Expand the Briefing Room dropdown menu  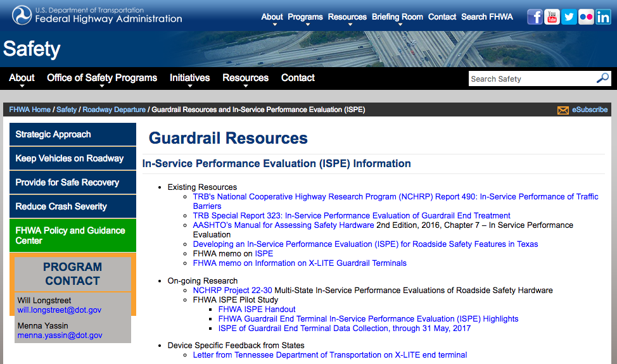pyautogui.click(x=397, y=18)
